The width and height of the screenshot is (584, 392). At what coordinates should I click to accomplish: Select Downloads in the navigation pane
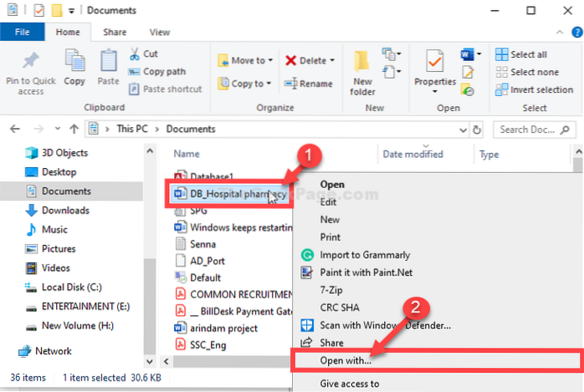pyautogui.click(x=65, y=211)
